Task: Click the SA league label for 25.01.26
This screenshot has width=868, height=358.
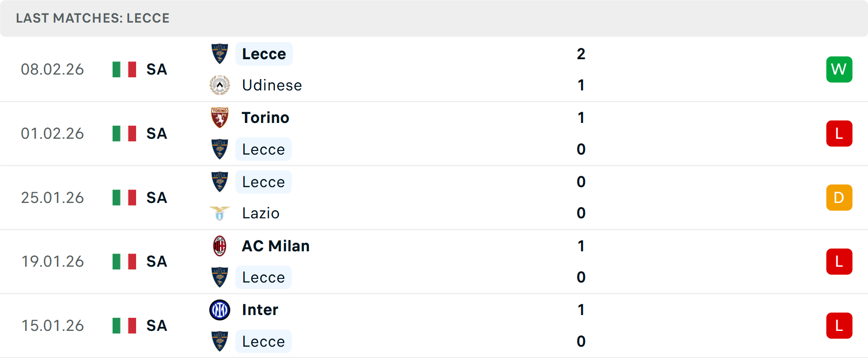Action: [x=157, y=198]
